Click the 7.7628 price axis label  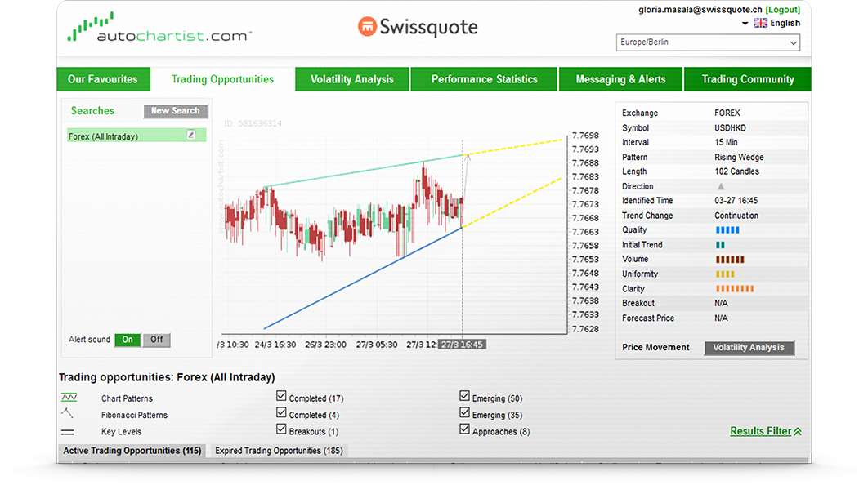(x=586, y=329)
